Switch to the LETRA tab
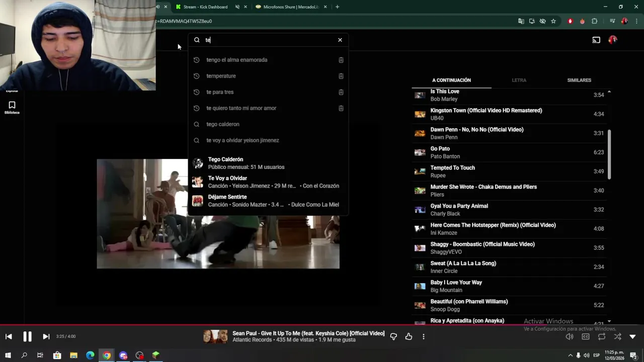Image resolution: width=644 pixels, height=362 pixels. tap(519, 80)
